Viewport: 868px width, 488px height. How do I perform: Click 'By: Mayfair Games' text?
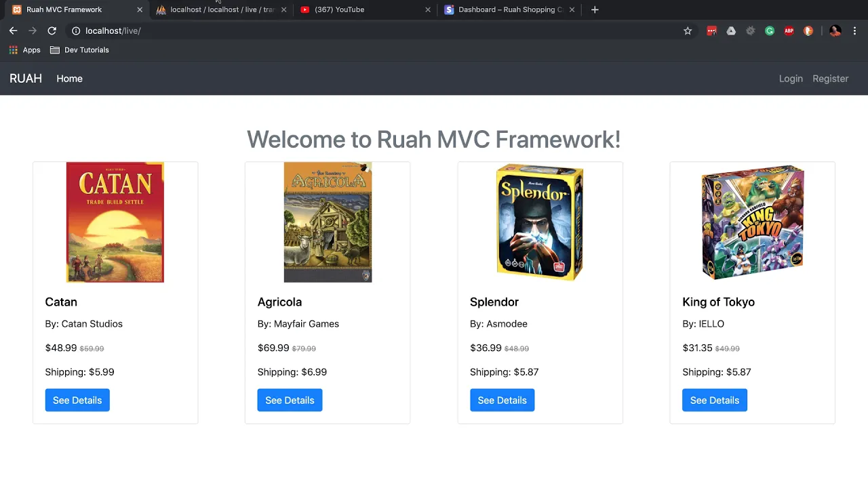pos(298,324)
